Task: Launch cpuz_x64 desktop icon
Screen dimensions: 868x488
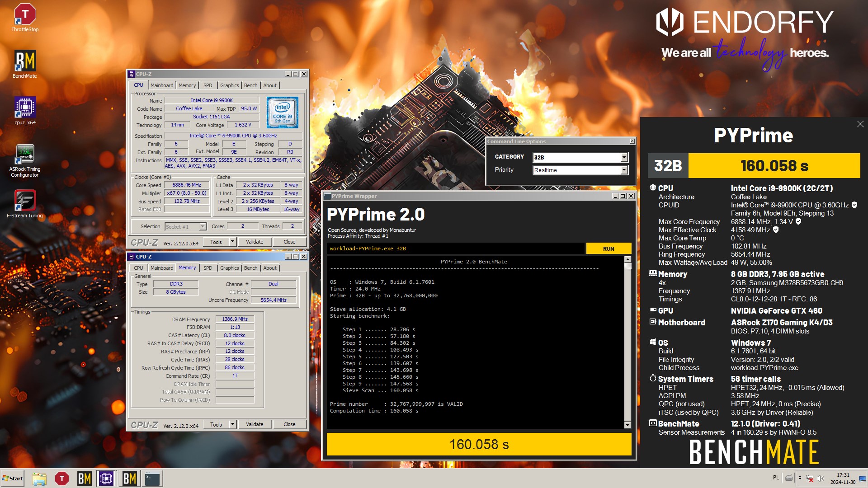Action: pos(25,111)
